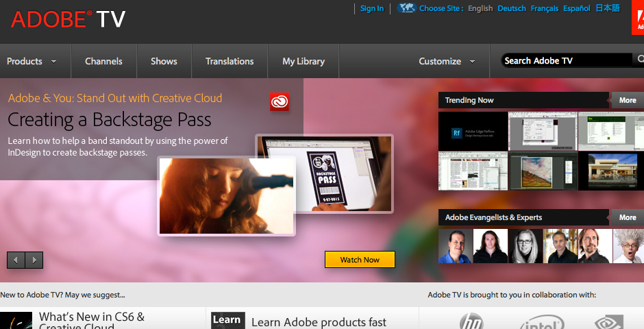
Task: Click the Creative Cloud red icon
Action: [280, 101]
